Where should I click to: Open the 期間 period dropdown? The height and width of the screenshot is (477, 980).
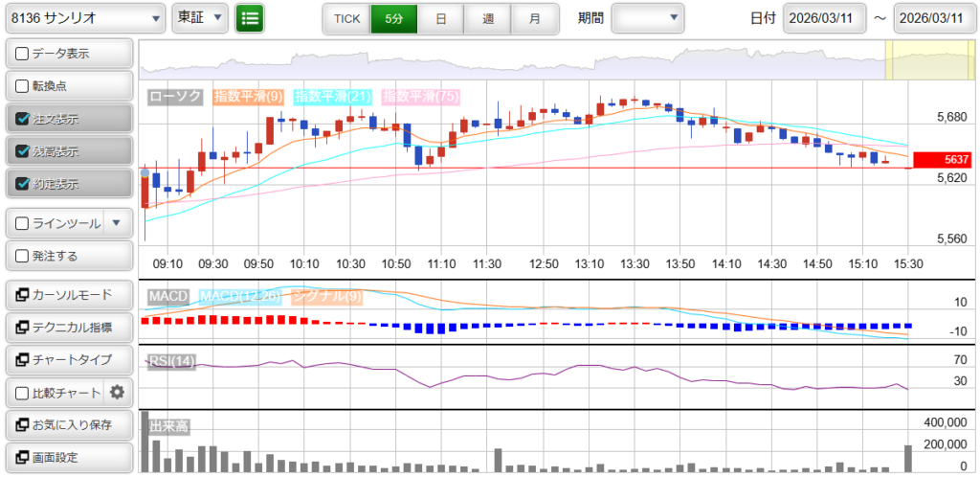648,18
